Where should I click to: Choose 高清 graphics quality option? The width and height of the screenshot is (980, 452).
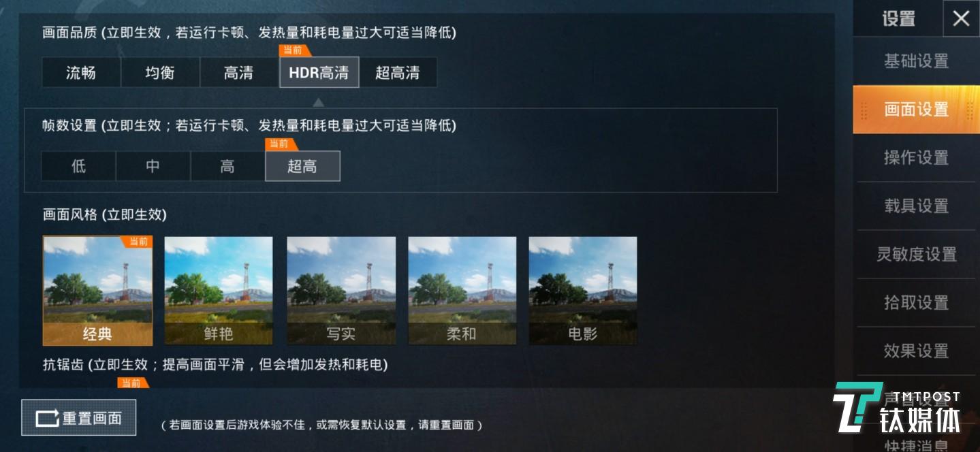click(239, 73)
